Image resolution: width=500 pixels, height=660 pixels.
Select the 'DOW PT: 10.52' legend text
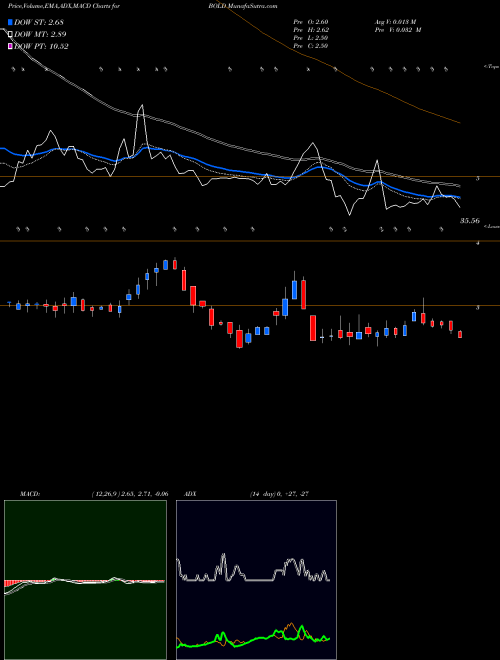tap(41, 46)
